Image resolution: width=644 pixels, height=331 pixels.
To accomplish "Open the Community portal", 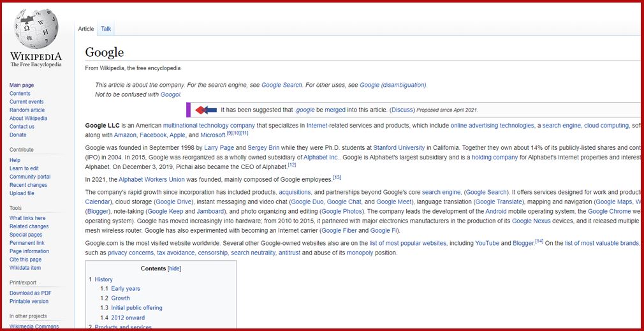I will [x=30, y=177].
